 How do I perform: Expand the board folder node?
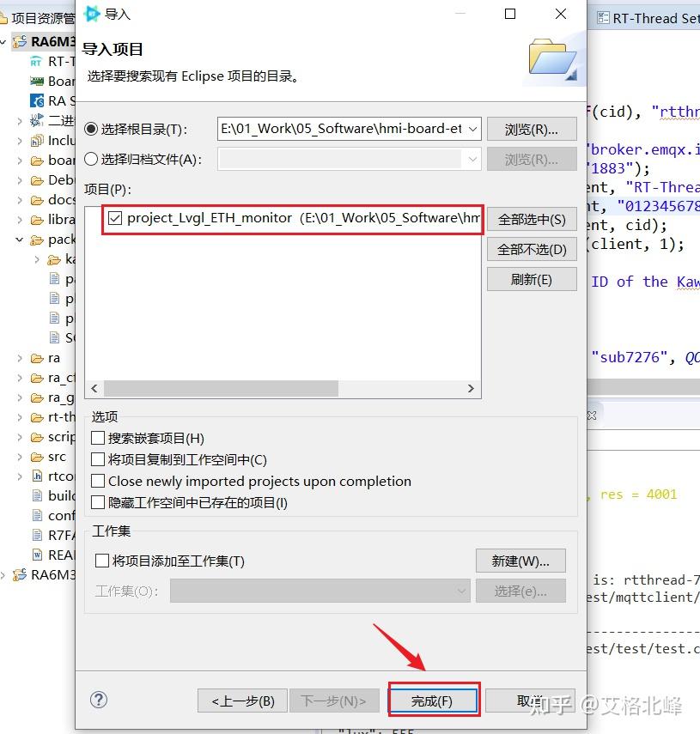pos(19,161)
